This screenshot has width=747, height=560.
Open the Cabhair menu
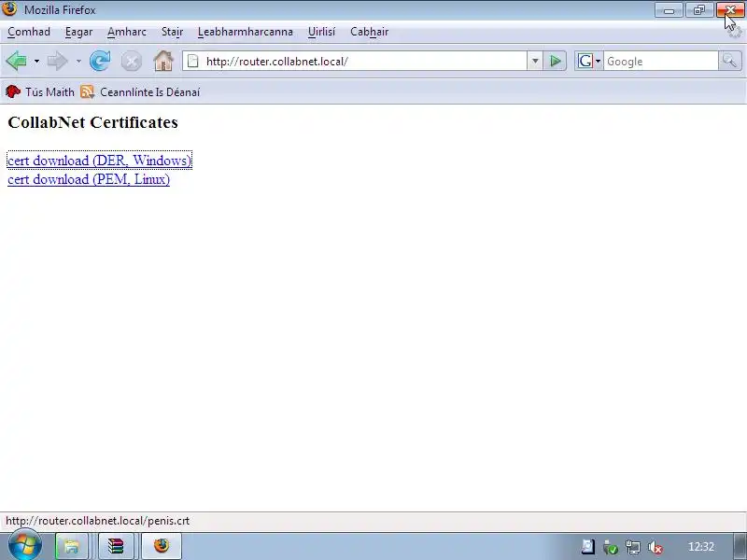coord(370,32)
